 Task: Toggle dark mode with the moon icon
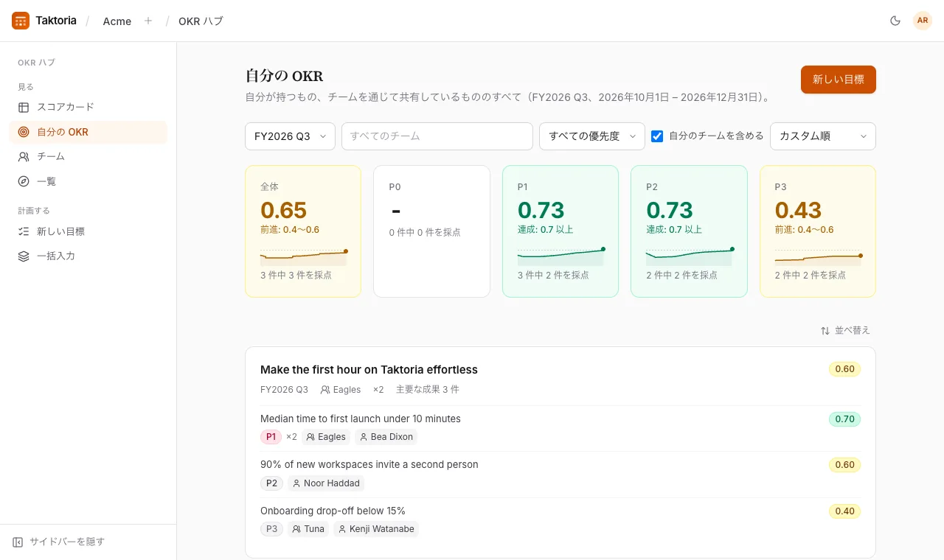pyautogui.click(x=895, y=21)
